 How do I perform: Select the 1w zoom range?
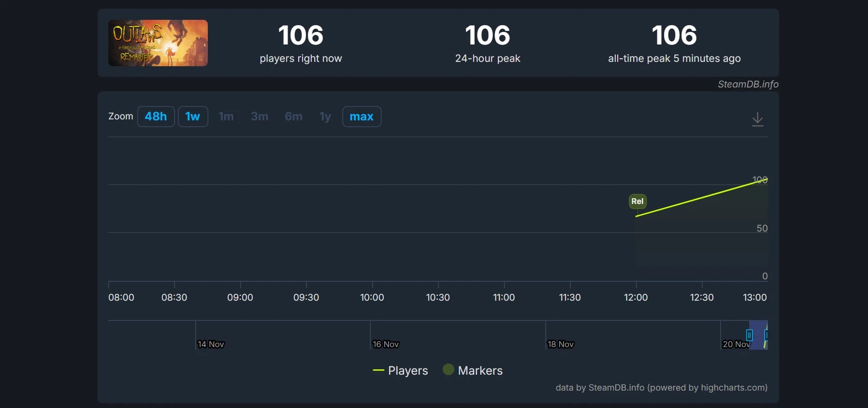point(193,117)
